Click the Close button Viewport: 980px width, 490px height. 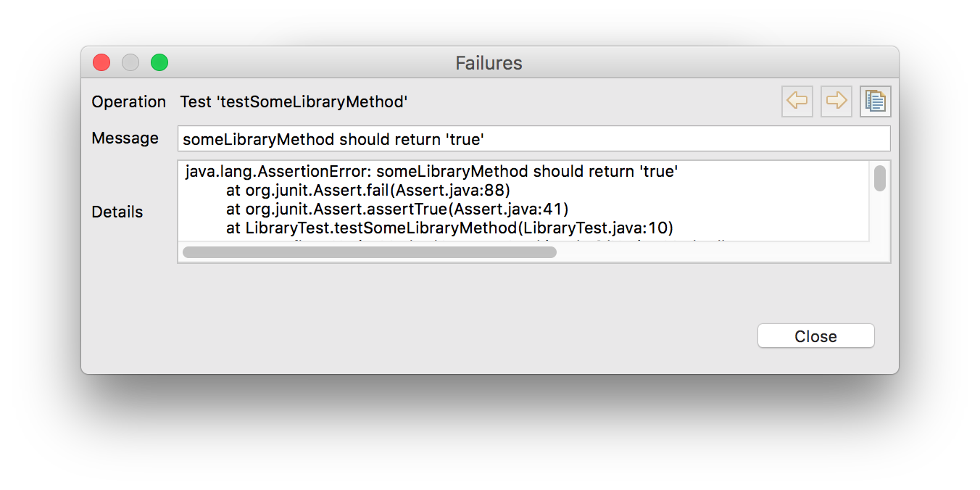click(x=815, y=336)
